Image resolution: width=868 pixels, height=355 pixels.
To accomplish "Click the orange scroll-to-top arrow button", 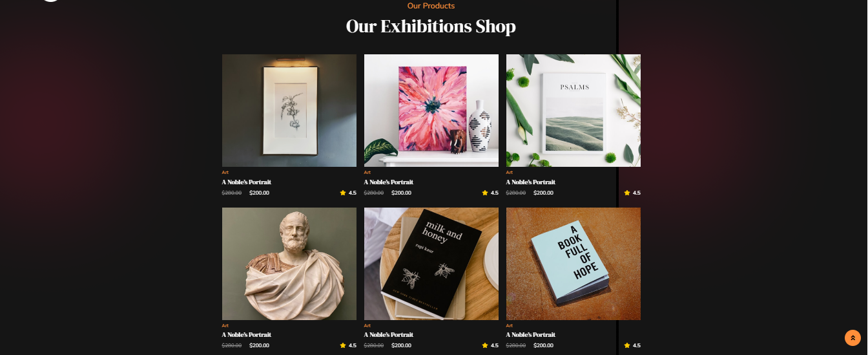I will pos(852,338).
